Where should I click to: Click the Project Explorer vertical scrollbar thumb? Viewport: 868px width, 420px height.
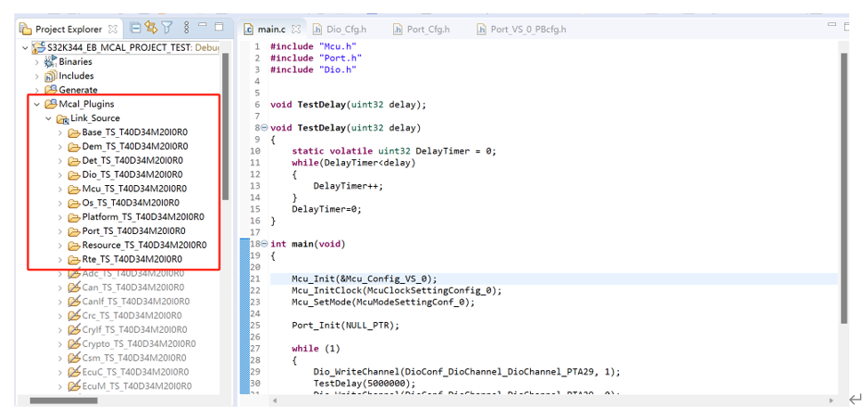tap(225, 126)
